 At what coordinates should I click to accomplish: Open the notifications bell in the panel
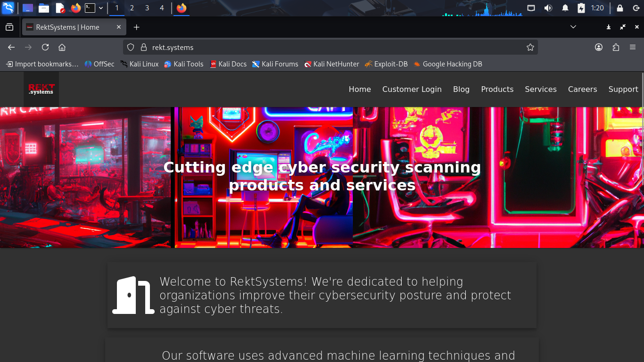click(565, 8)
